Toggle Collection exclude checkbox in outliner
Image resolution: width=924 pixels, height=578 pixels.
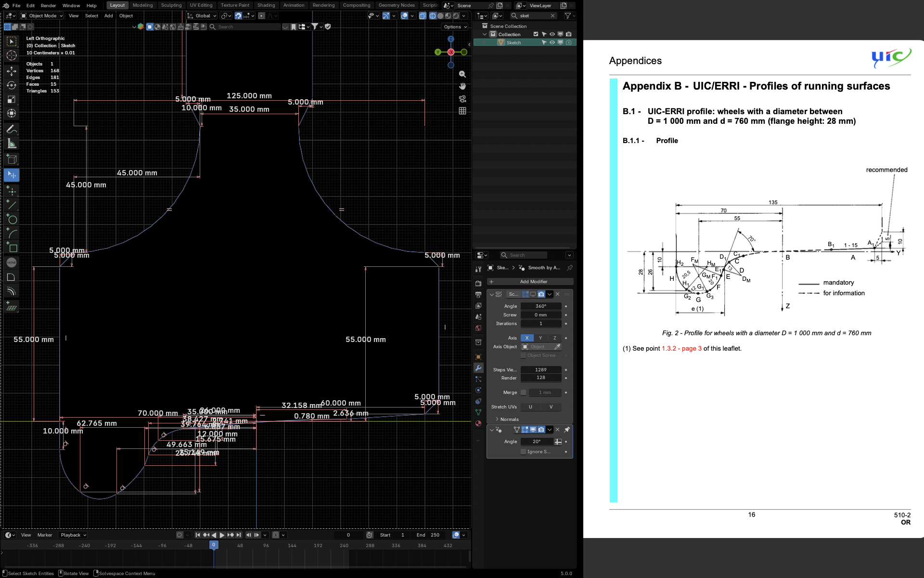[536, 34]
